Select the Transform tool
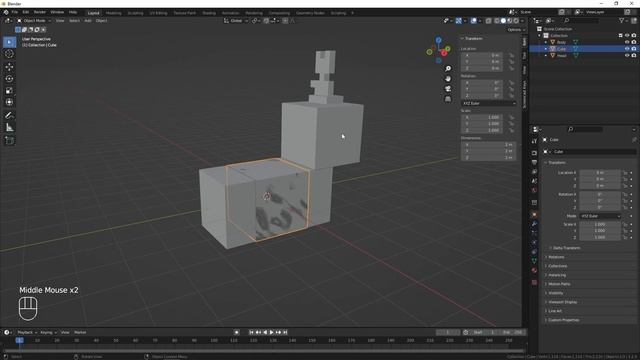 point(9,102)
